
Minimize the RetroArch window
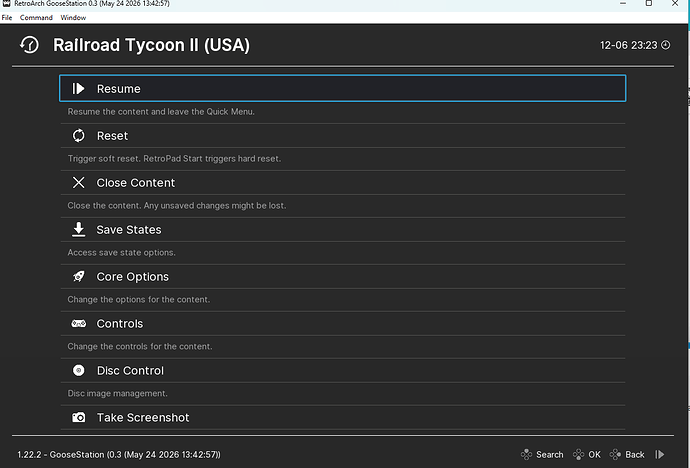tap(623, 4)
